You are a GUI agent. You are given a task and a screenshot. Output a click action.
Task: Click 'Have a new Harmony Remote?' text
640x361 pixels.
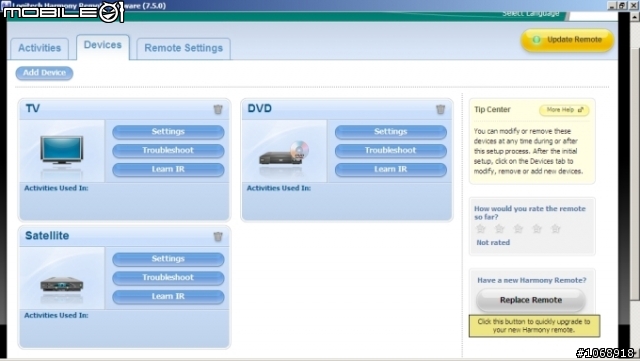click(x=532, y=280)
